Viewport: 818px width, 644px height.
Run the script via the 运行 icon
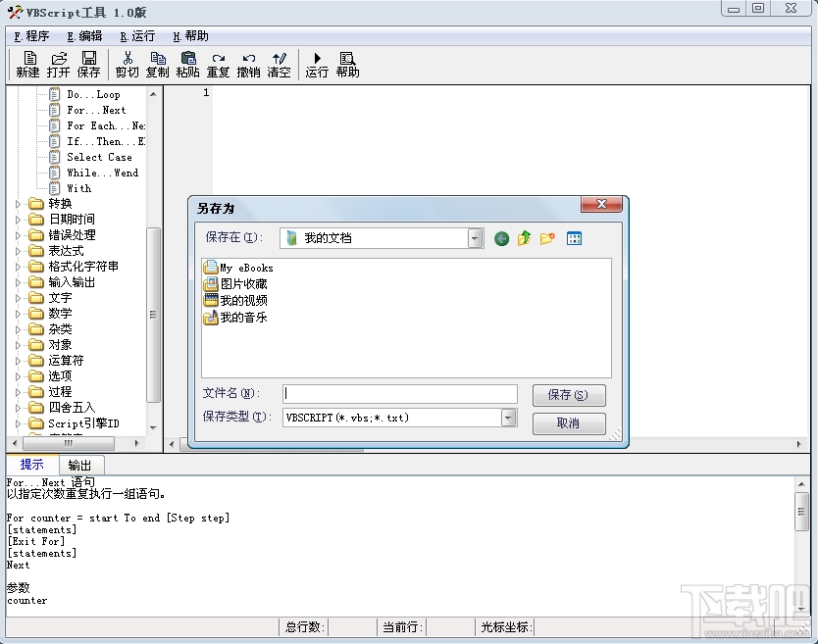pyautogui.click(x=316, y=64)
